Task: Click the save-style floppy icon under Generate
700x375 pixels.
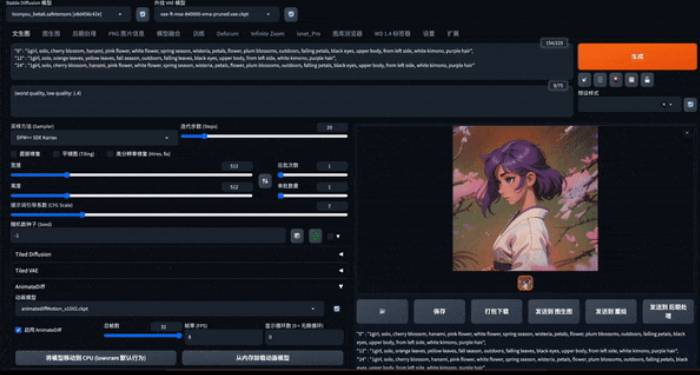Action: [x=647, y=80]
